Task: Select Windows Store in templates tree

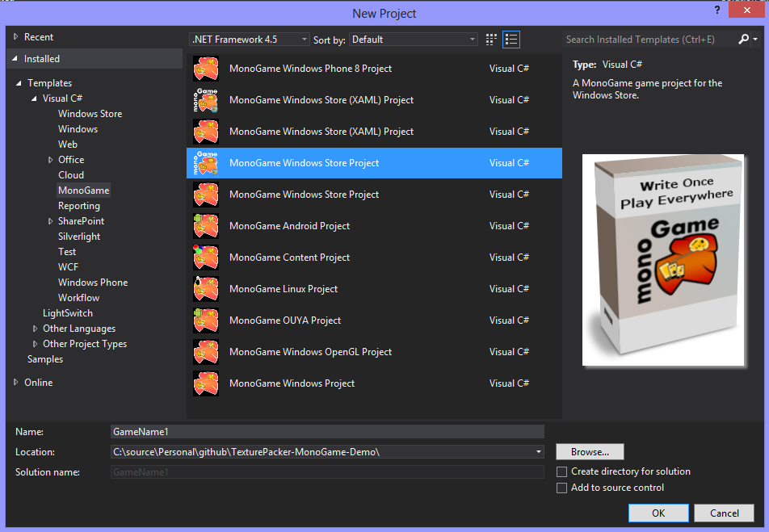Action: [x=90, y=114]
